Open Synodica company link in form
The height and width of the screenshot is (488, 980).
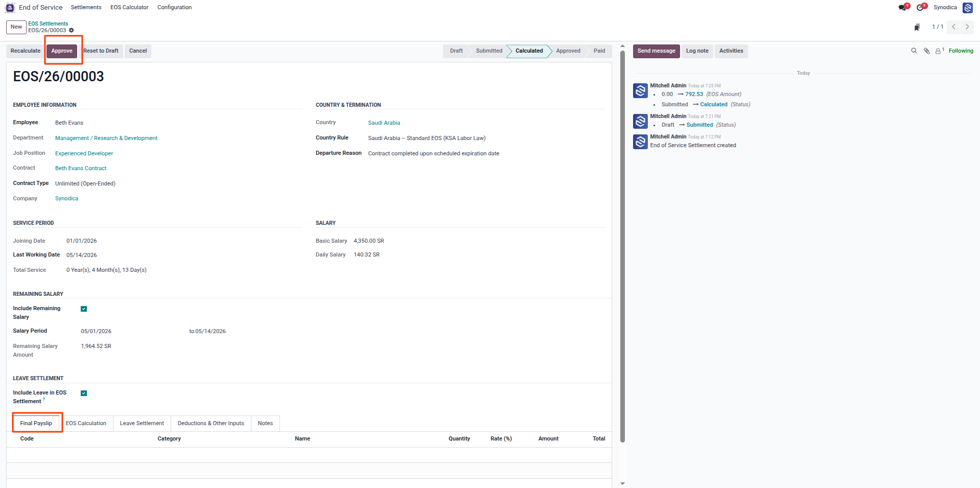(67, 198)
